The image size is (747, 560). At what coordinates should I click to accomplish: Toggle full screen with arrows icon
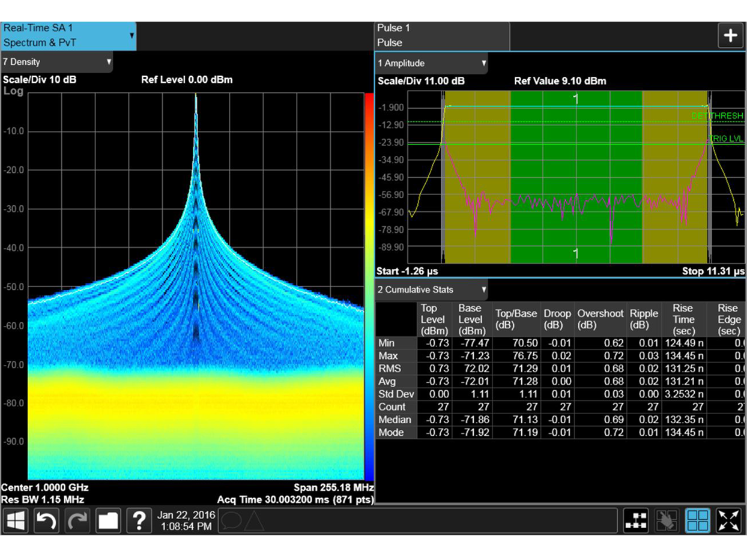click(728, 521)
